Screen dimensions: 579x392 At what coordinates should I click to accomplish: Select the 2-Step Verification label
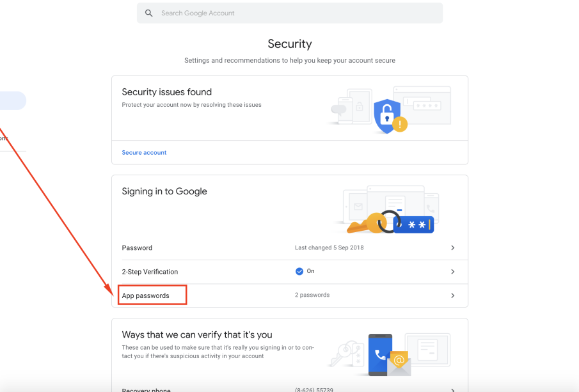(150, 272)
